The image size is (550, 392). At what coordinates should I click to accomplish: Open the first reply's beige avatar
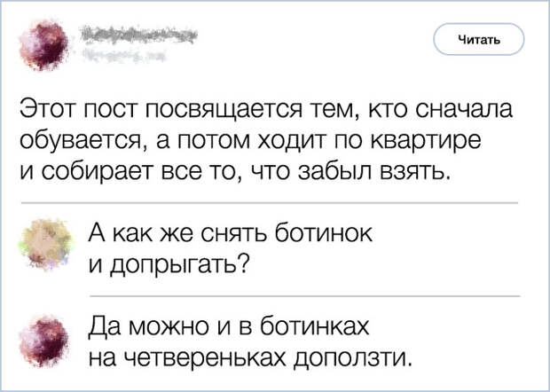point(43,243)
